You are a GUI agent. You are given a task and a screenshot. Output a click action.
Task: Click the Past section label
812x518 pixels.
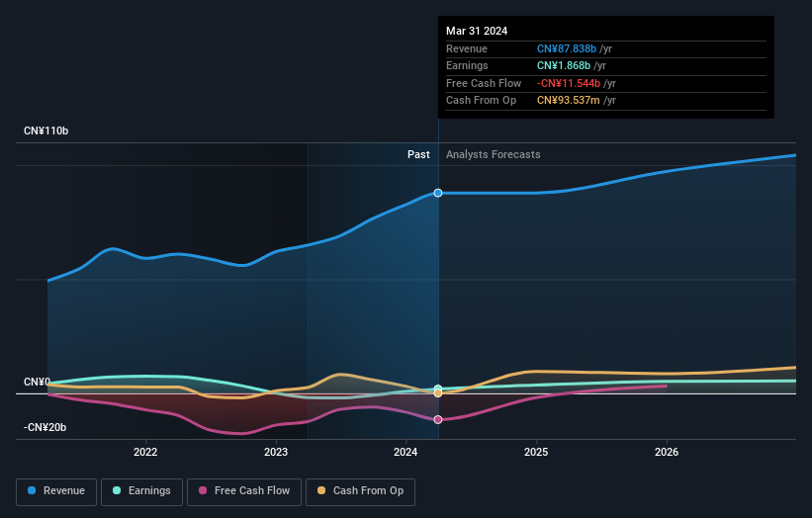[418, 155]
